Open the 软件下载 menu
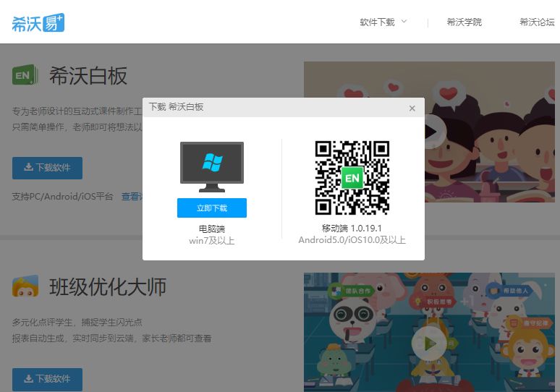Screen dimensions: 560x392 [377, 22]
